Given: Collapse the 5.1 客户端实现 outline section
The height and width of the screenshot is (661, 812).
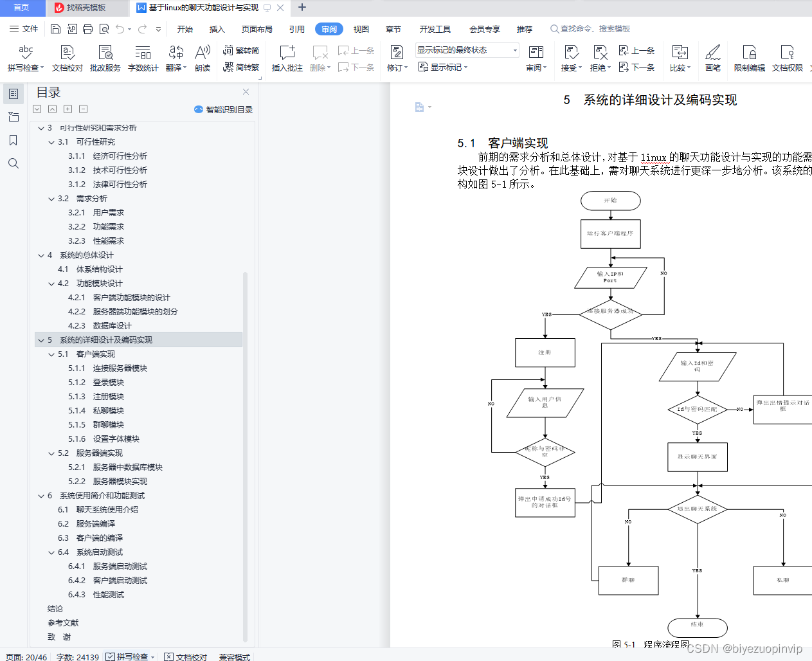Looking at the screenshot, I should pyautogui.click(x=52, y=354).
